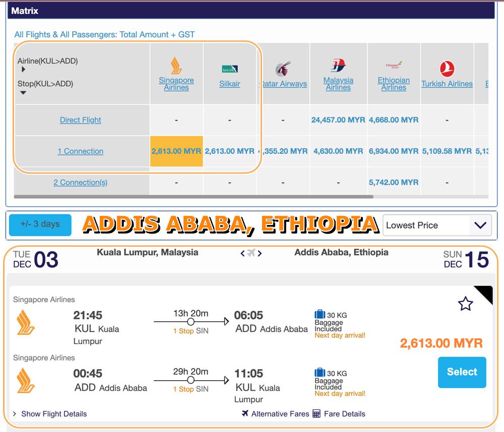The image size is (504, 432).
Task: Click the return flight's 30 KG baggage icon
Action: point(320,372)
